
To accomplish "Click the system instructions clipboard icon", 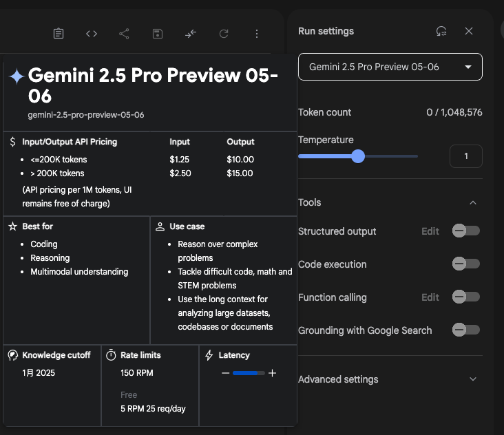I will click(x=59, y=34).
